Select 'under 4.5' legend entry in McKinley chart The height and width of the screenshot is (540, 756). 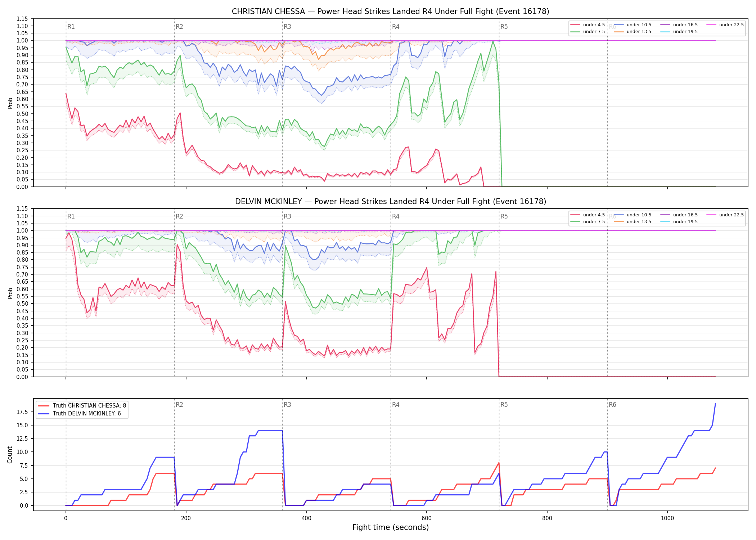coord(588,215)
